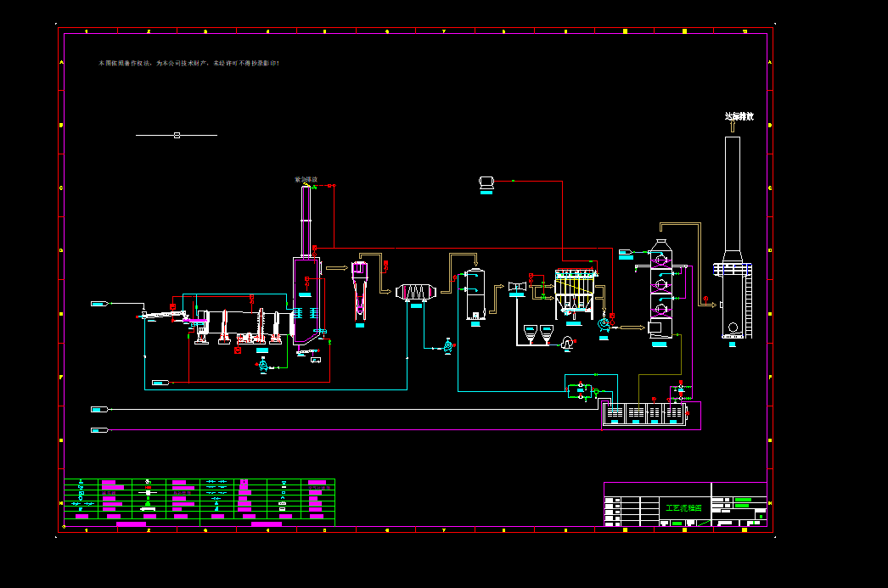Select the ash conveyor under the combustion chamber
Image resolution: width=888 pixels, height=588 pixels.
308,352
